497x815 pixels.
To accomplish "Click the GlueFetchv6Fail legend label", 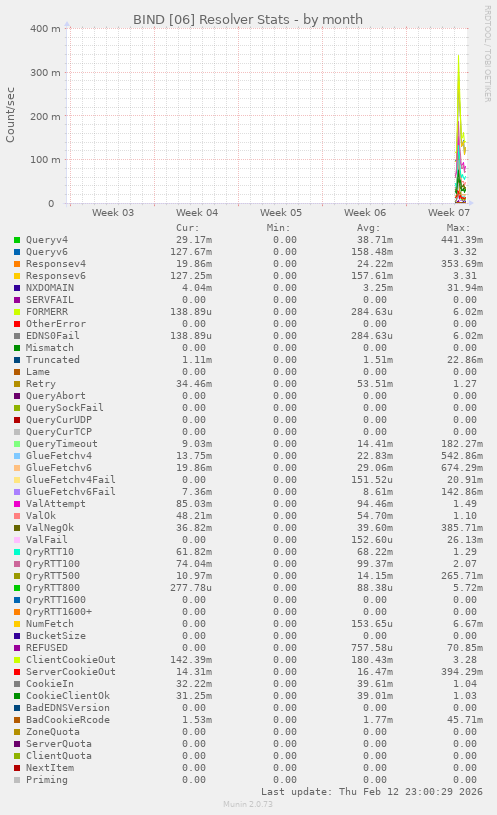I will click(x=71, y=491).
